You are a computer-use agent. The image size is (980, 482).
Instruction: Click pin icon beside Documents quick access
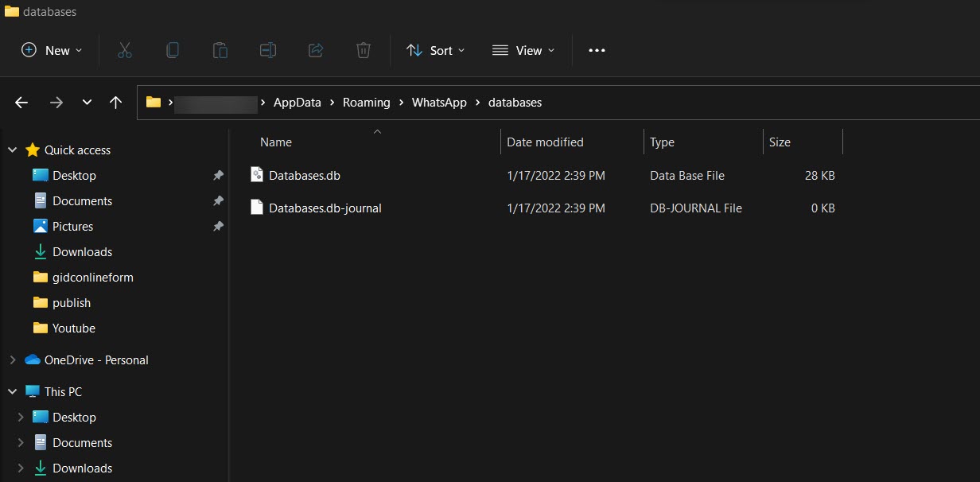point(218,200)
